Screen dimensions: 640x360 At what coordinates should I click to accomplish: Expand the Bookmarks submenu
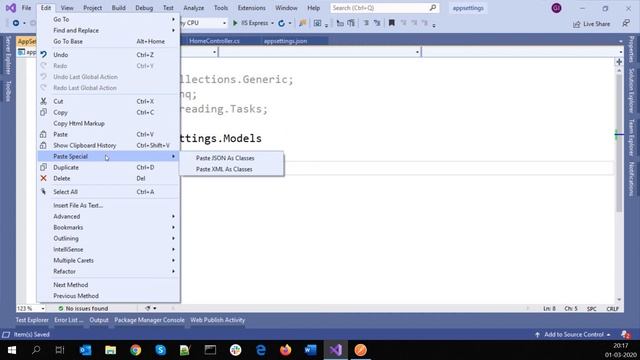pos(108,227)
